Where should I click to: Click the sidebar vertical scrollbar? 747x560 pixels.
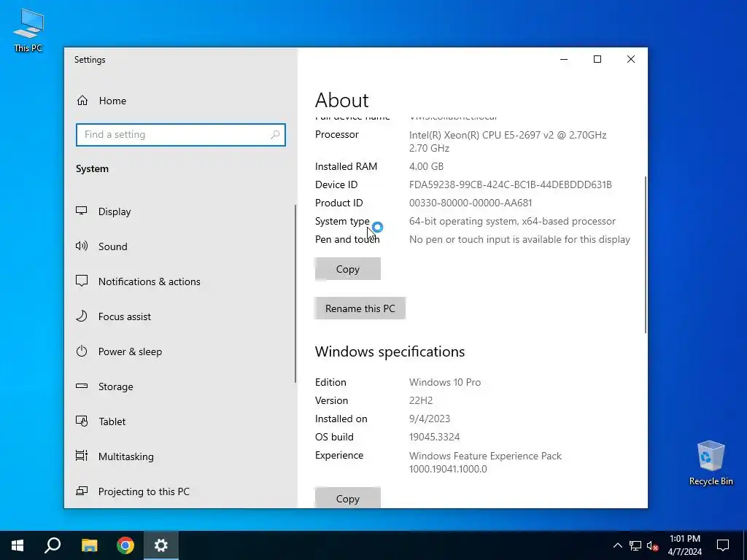tap(295, 293)
